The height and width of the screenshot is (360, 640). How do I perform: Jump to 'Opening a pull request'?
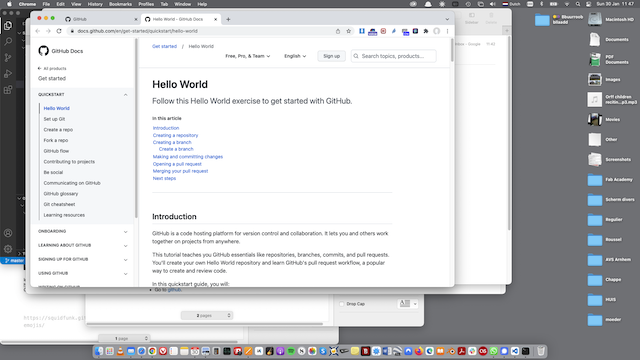coord(177,164)
